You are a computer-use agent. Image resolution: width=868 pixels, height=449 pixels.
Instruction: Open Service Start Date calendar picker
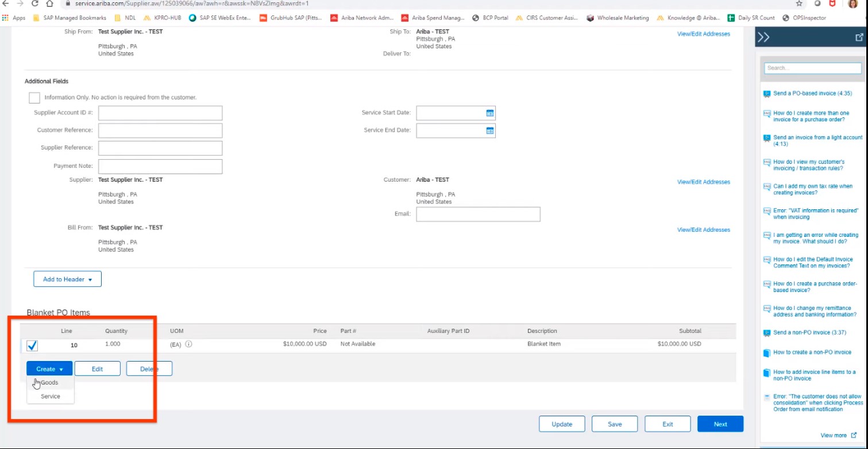coord(490,113)
